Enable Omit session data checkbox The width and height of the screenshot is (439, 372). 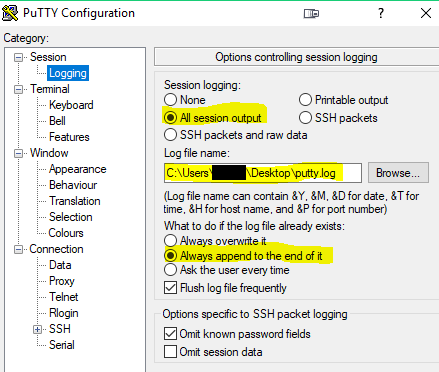pos(170,352)
